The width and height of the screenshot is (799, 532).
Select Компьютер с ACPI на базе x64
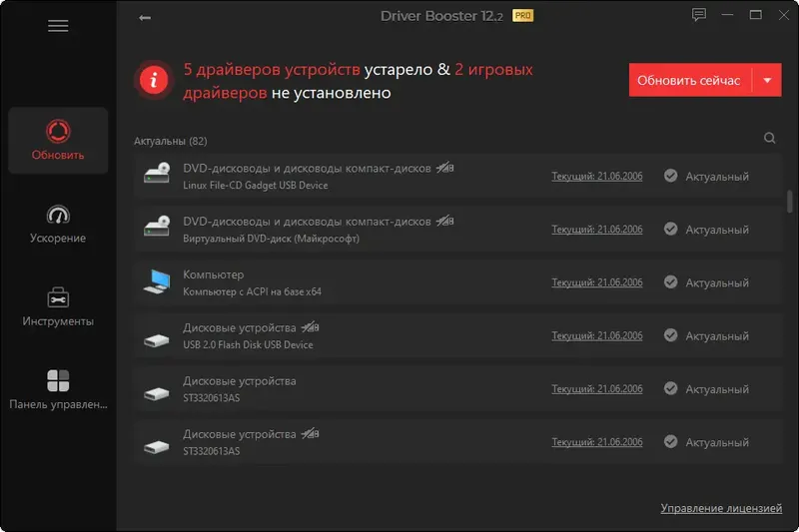pos(253,291)
